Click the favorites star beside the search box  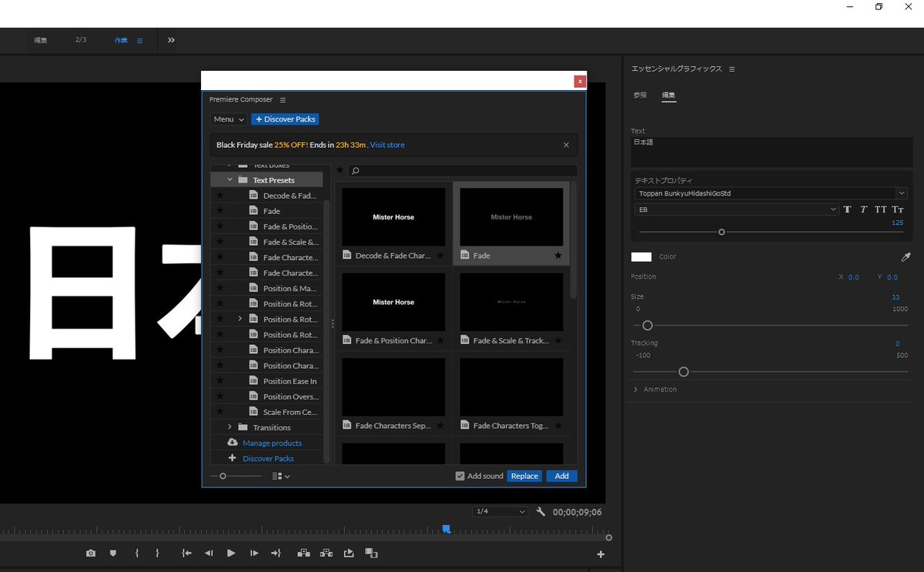(x=340, y=170)
